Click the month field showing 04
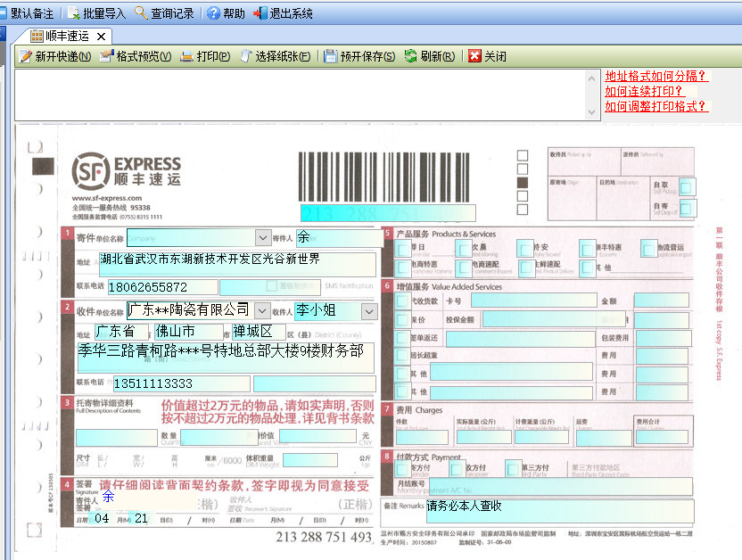742x560 pixels. [103, 518]
